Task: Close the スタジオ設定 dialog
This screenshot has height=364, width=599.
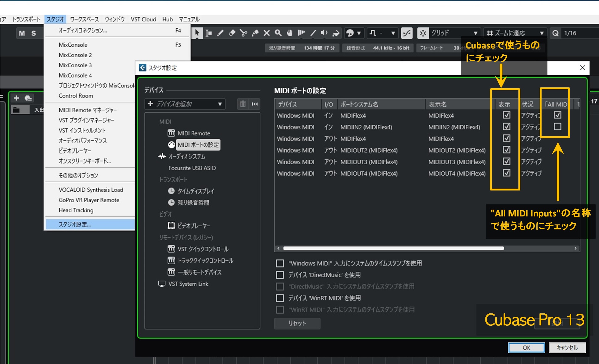Action: pos(583,68)
